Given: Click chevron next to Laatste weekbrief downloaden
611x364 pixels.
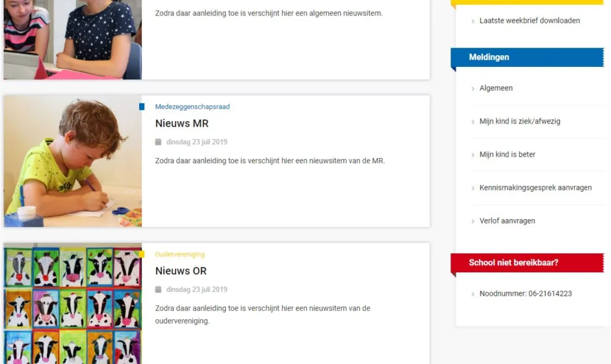Looking at the screenshot, I should pos(473,21).
